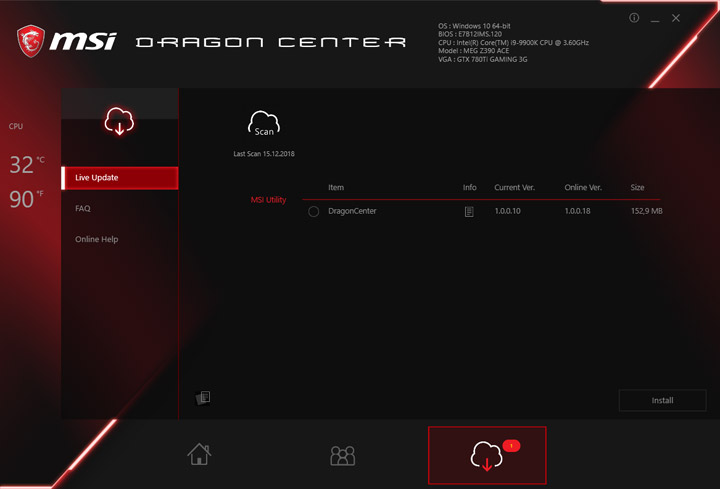Click the current version 1.0.0.10
Screen dimensions: 720x489
coord(507,211)
